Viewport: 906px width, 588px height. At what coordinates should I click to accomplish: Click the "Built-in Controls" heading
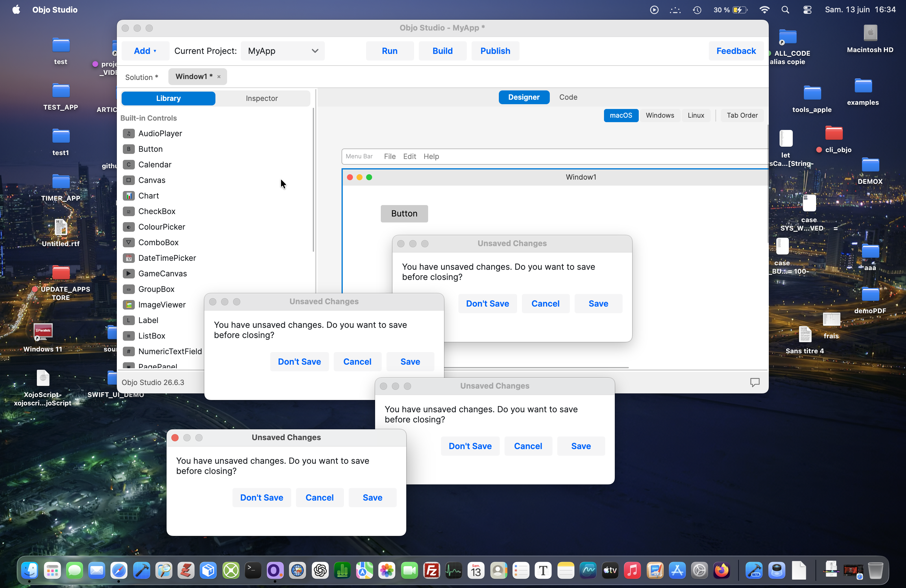(x=149, y=118)
